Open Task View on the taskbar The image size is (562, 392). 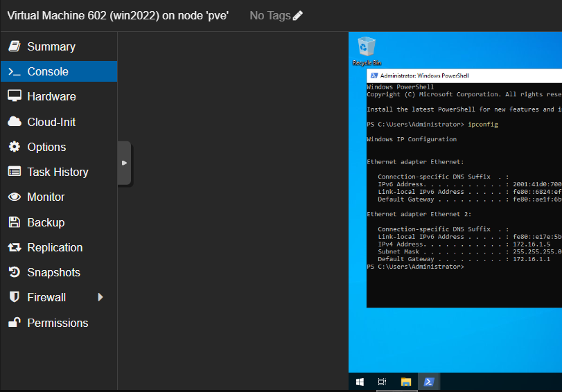(x=382, y=382)
